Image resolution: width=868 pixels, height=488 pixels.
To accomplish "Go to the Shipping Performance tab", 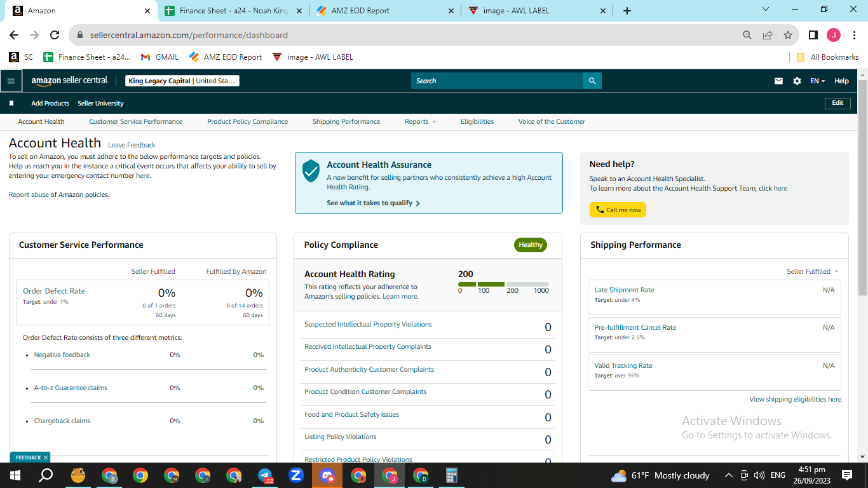I will tap(346, 121).
